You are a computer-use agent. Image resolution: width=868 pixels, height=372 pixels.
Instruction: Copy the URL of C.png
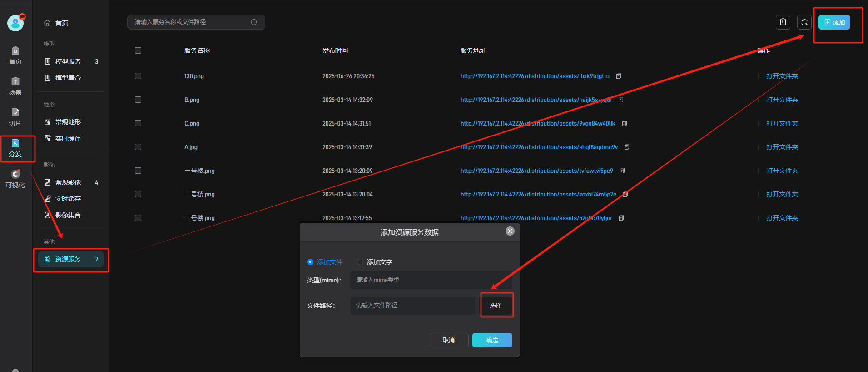(625, 124)
